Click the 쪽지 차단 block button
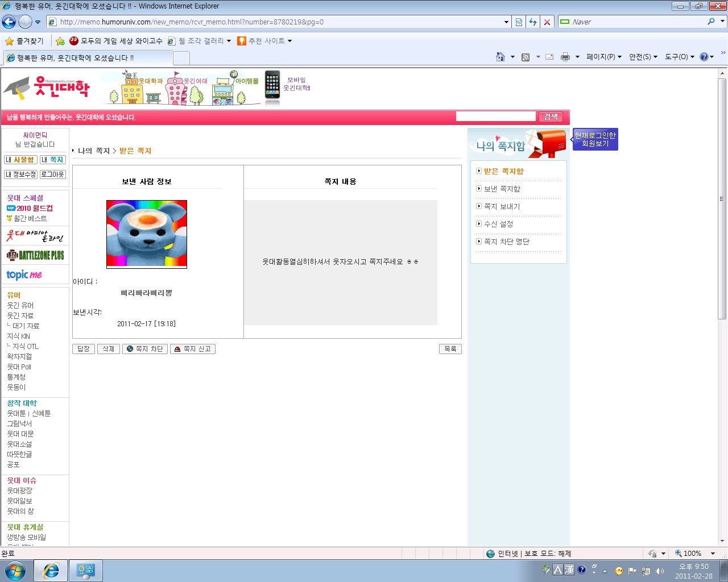 point(145,349)
